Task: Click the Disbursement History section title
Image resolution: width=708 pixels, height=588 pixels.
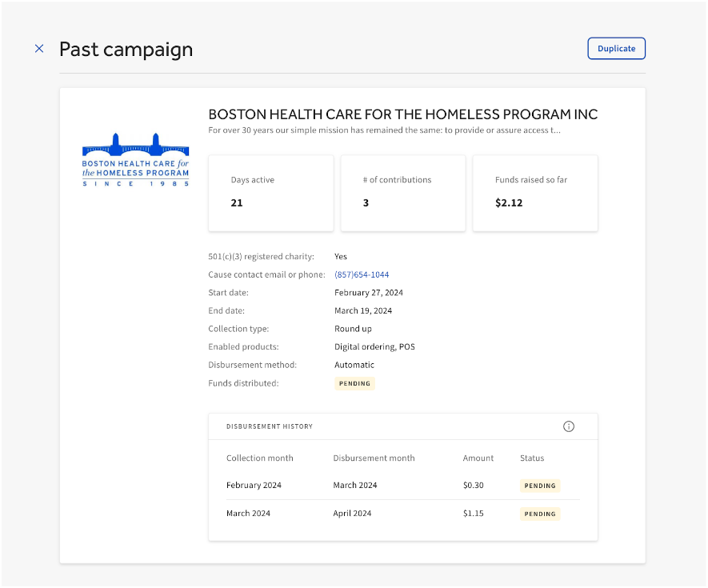Action: point(270,426)
